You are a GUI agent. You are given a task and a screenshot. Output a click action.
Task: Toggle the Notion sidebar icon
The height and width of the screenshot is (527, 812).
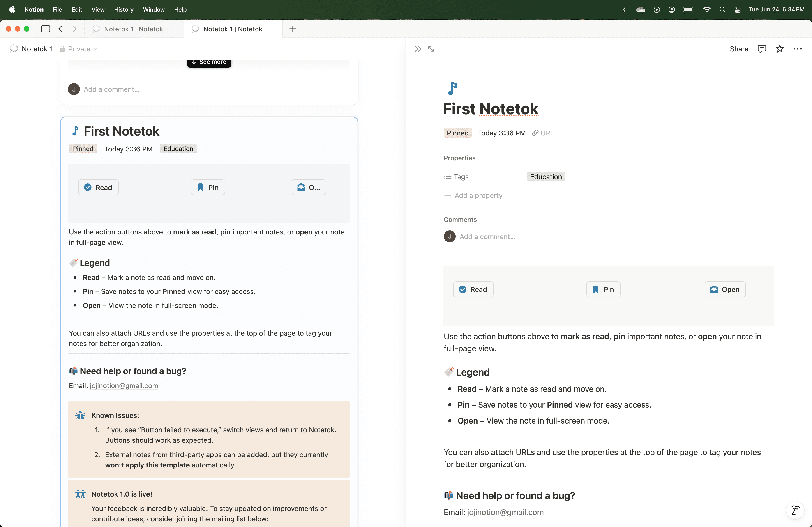point(45,29)
